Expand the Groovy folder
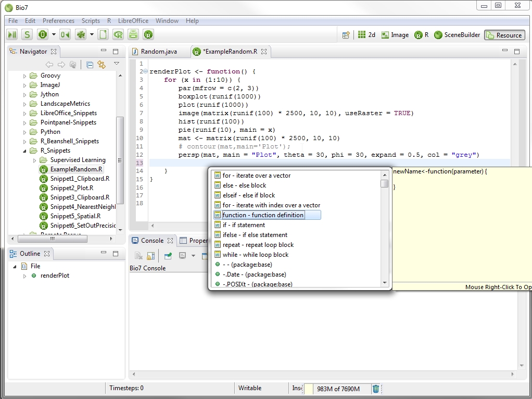The height and width of the screenshot is (399, 532). tap(24, 76)
